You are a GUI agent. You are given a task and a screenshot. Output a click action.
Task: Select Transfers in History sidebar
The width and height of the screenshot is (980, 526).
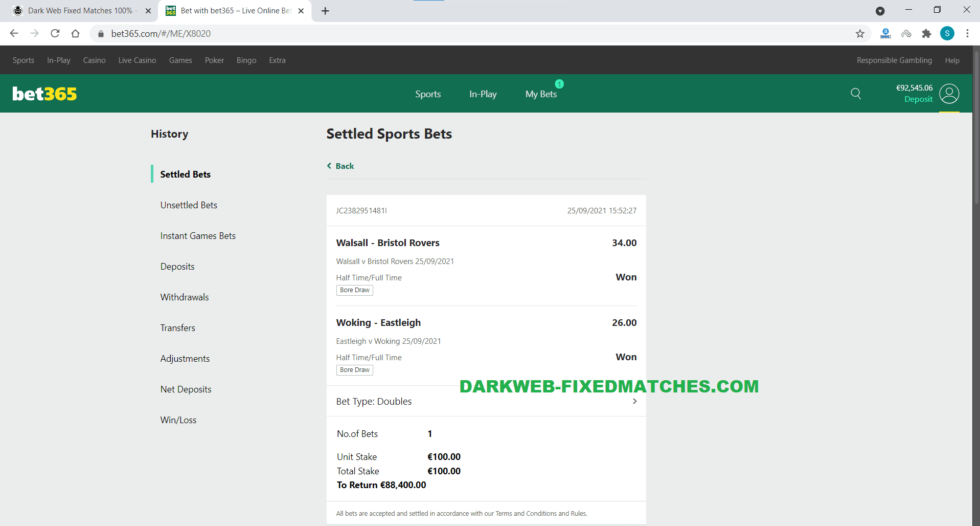178,328
